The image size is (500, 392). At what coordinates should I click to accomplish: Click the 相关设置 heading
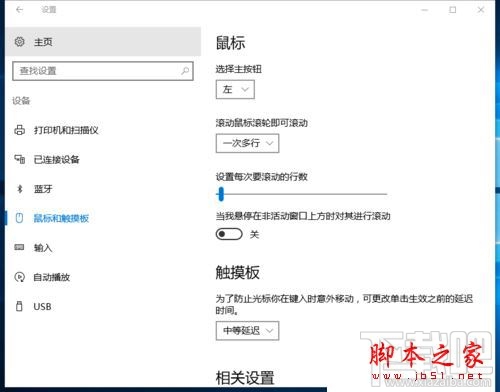[245, 378]
